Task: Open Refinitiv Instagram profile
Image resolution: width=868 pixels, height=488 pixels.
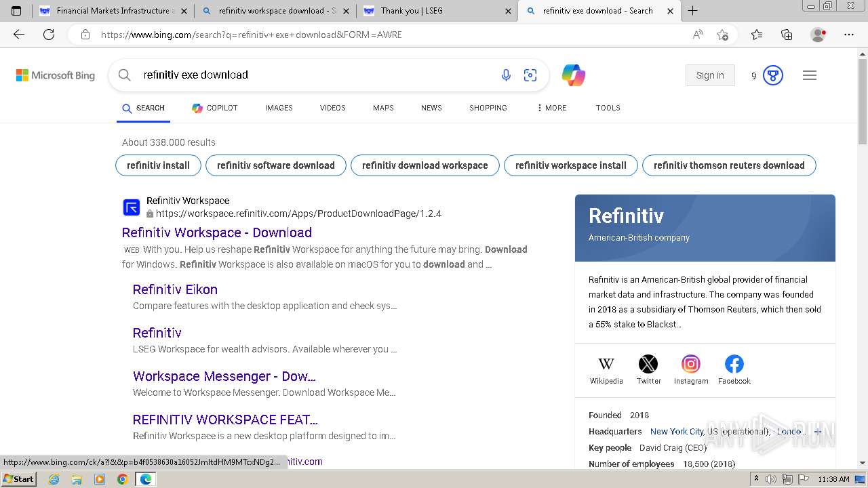Action: (x=691, y=370)
